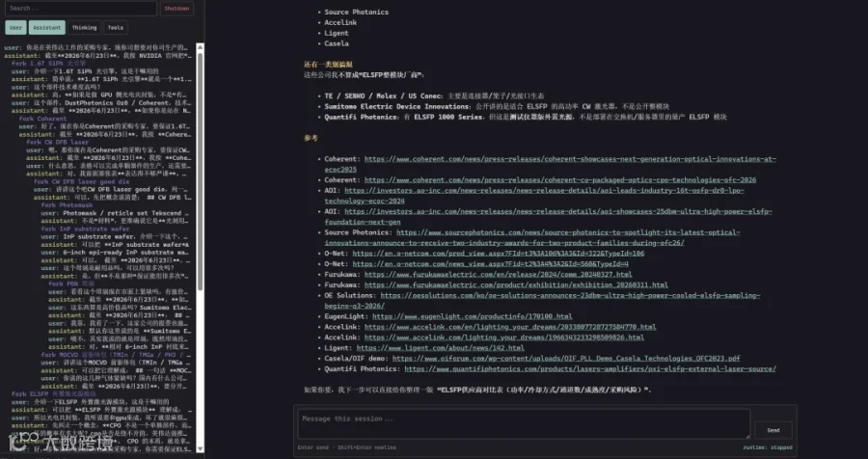
Task: Click 'Casela' in the top vendor list
Action: [337, 43]
